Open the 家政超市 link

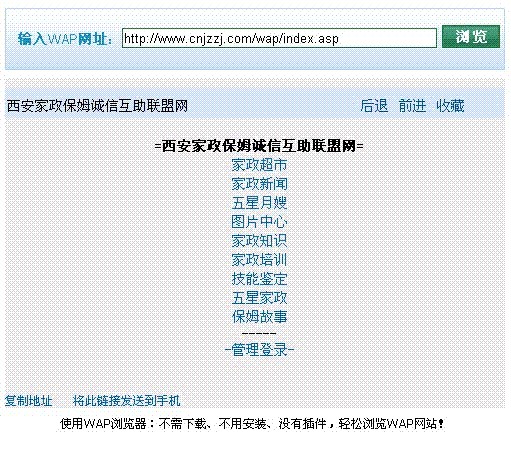pos(259,165)
